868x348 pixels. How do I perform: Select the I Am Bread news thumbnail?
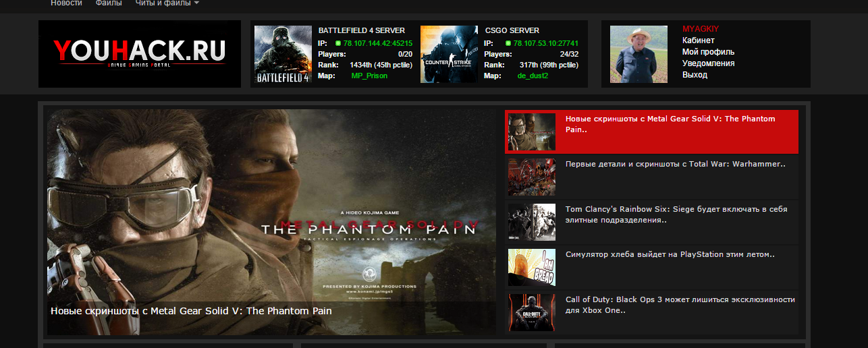tap(531, 267)
